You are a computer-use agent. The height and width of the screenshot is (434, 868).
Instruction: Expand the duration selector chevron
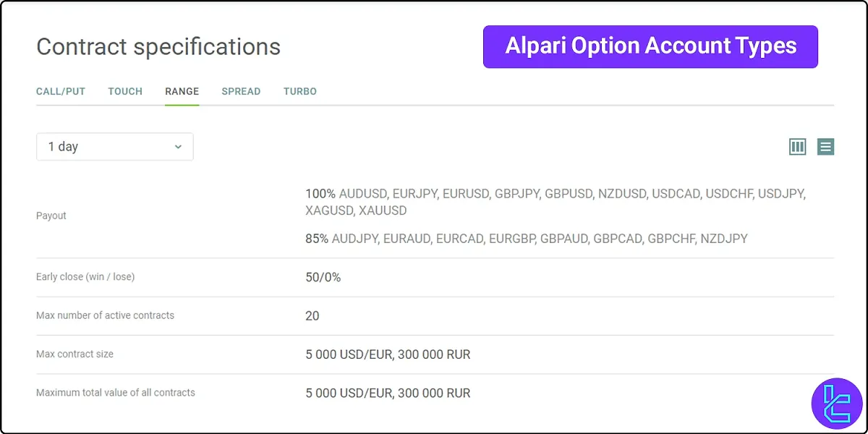pyautogui.click(x=178, y=146)
